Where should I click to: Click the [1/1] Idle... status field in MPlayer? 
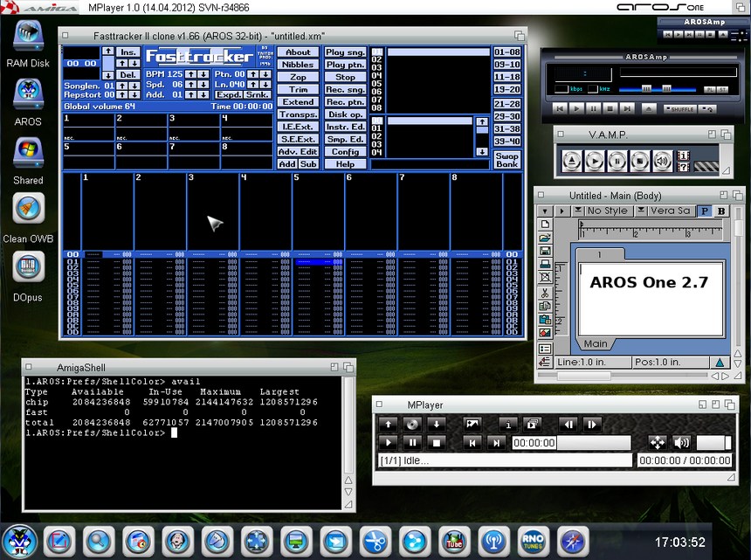506,460
